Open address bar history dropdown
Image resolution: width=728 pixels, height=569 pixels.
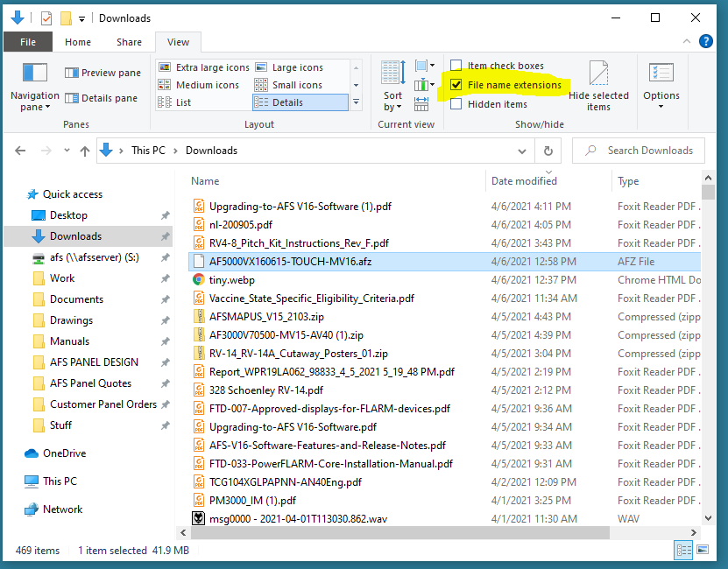pyautogui.click(x=522, y=151)
